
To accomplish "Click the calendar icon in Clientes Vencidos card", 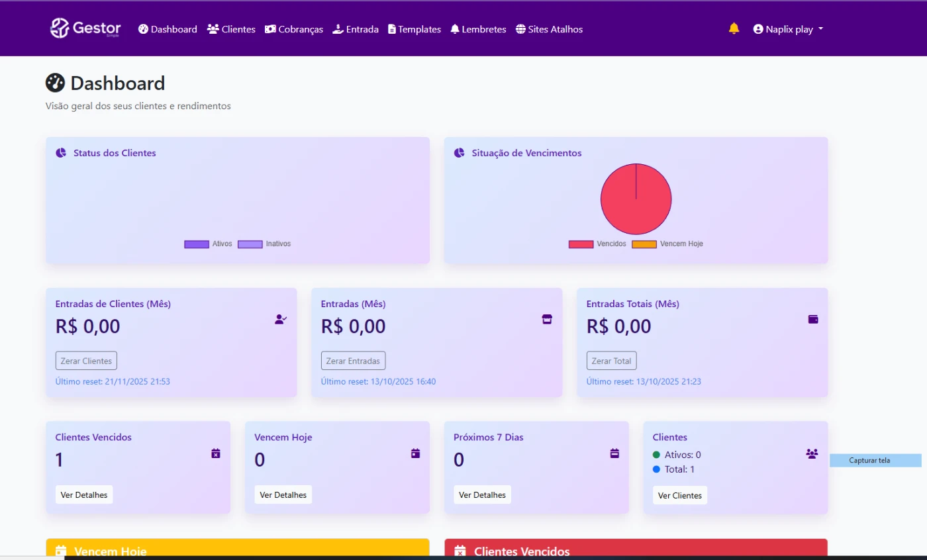I will point(216,453).
